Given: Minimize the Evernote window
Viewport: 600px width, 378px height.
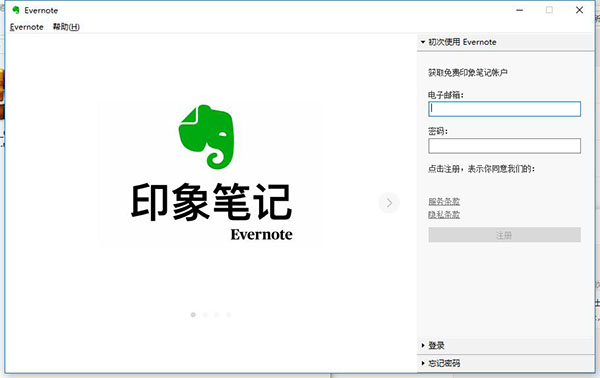Looking at the screenshot, I should click(519, 10).
